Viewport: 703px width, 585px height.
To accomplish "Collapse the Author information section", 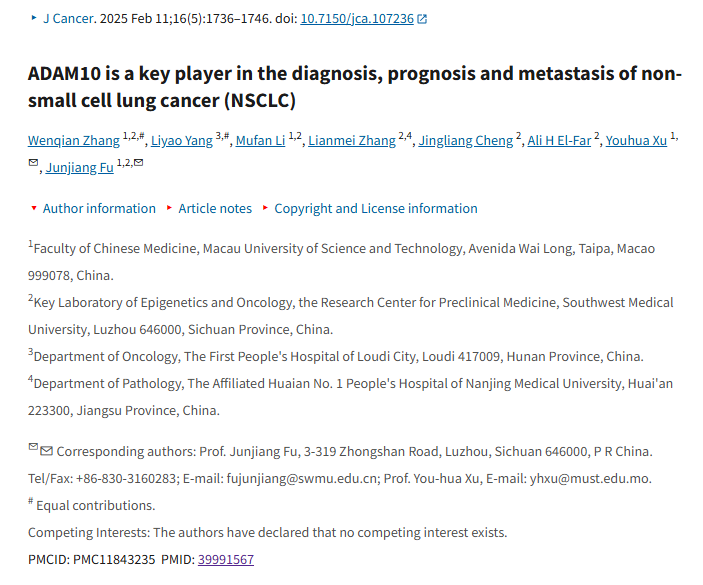I will (x=34, y=208).
